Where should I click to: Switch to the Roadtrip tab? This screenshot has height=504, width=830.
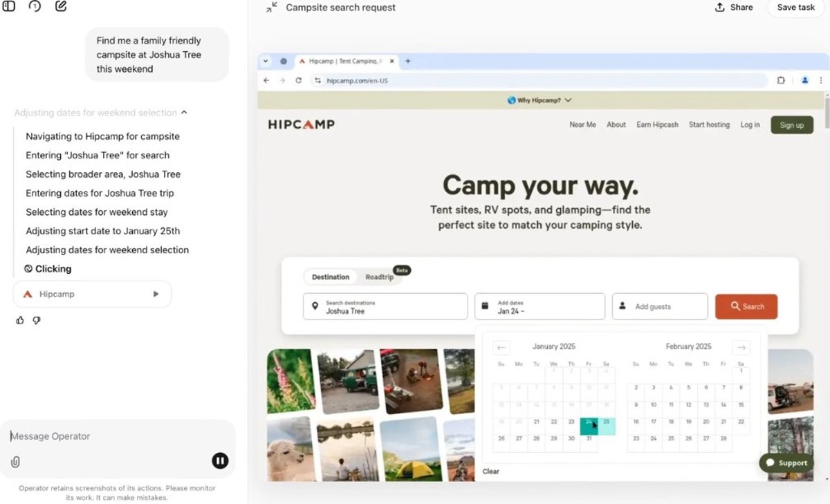tap(379, 277)
